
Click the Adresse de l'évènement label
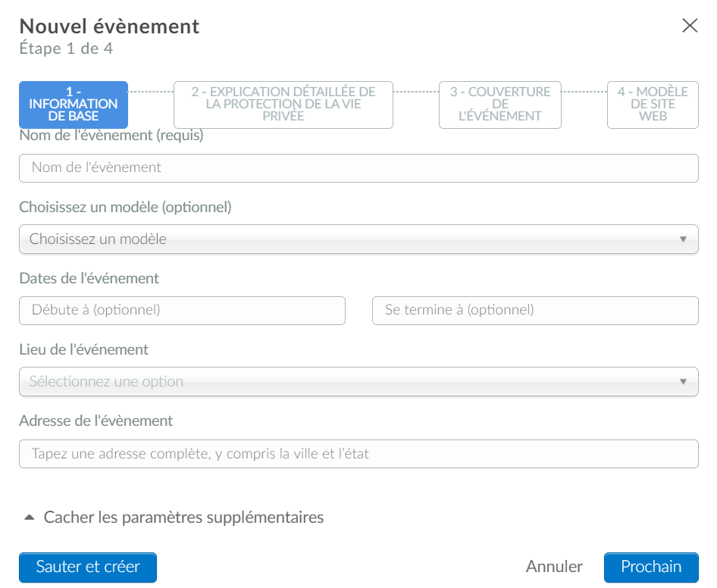coord(96,421)
